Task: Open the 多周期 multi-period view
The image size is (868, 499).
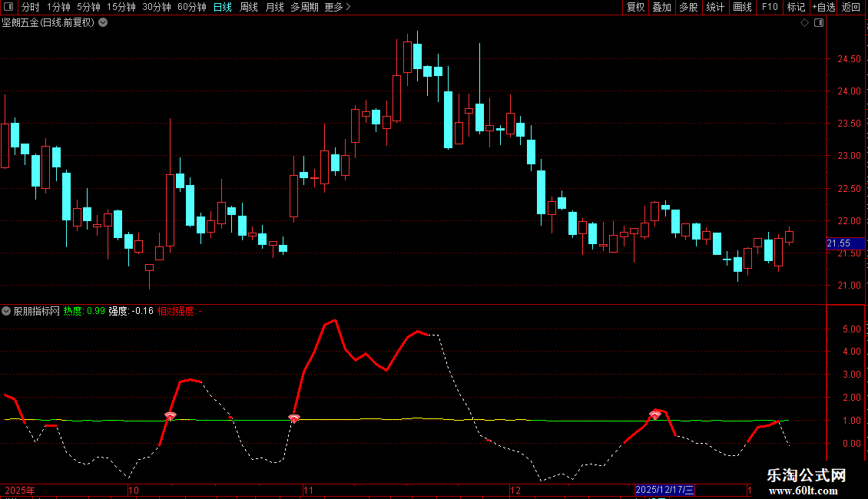Action: pos(304,7)
